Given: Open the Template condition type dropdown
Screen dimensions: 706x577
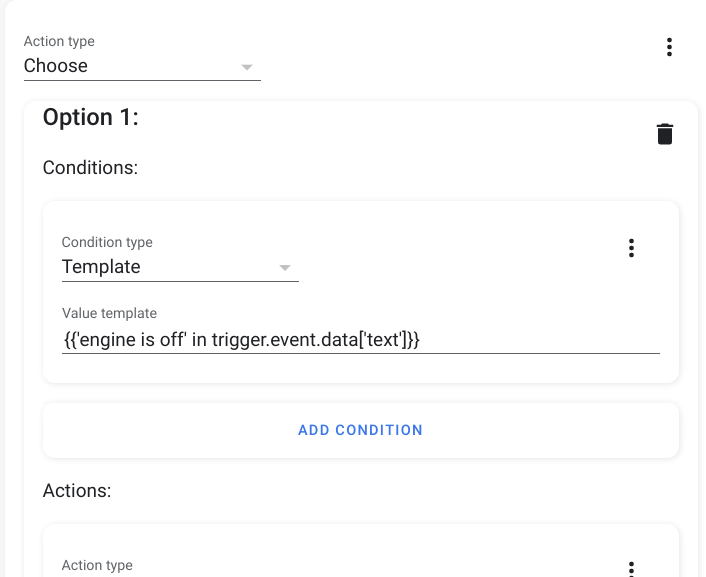Looking at the screenshot, I should click(179, 267).
